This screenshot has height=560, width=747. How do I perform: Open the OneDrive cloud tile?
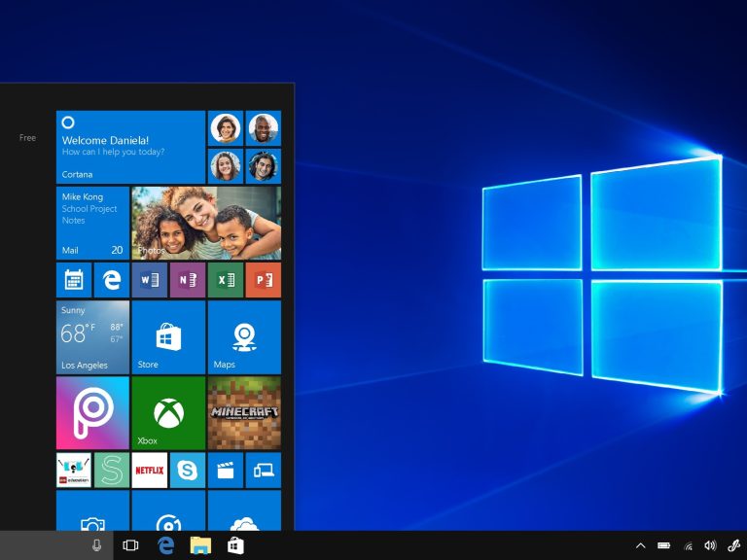point(244,510)
